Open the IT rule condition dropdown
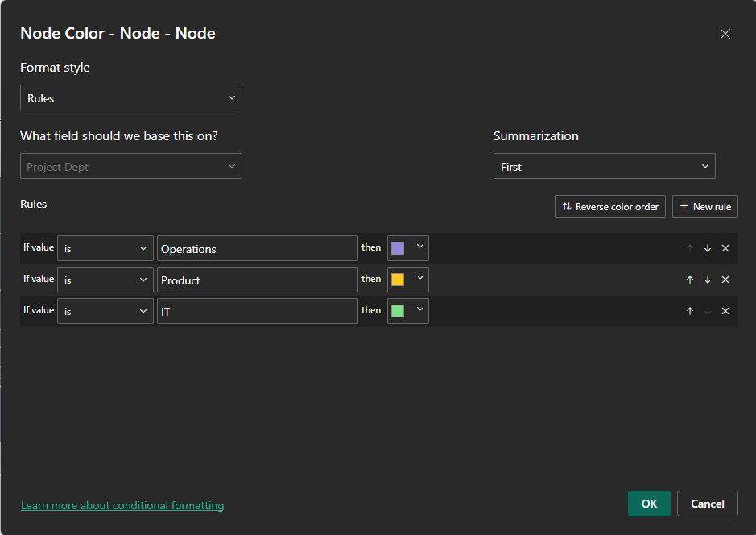Screen dimensions: 756x535 click(105, 311)
